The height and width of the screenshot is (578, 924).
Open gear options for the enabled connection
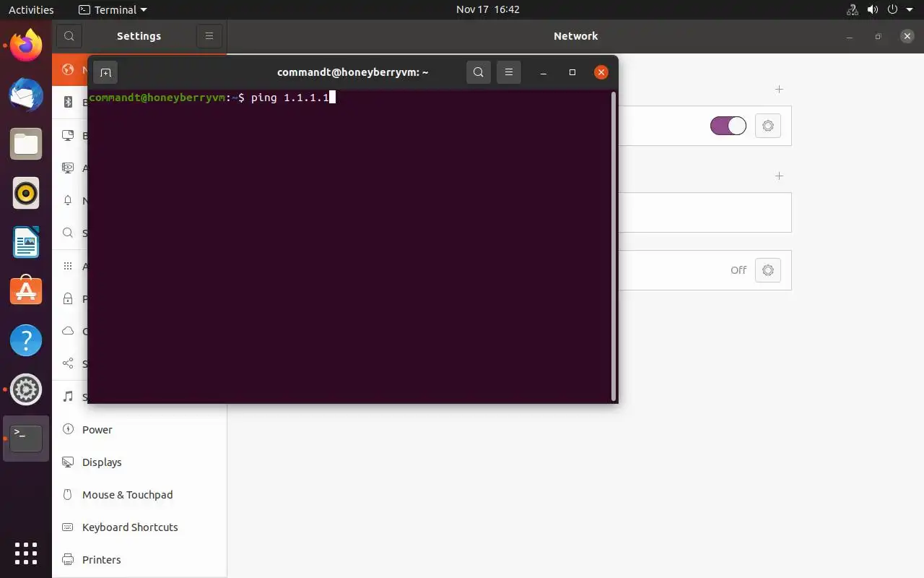click(x=768, y=126)
